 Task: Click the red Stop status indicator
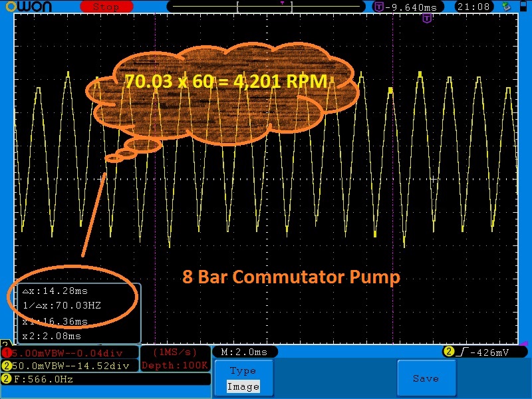106,7
